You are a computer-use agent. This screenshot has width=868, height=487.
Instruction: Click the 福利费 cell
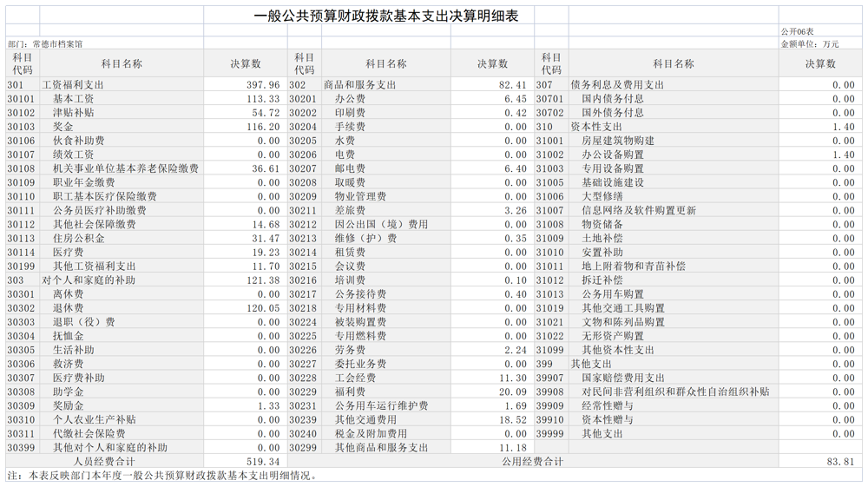pyautogui.click(x=350, y=392)
